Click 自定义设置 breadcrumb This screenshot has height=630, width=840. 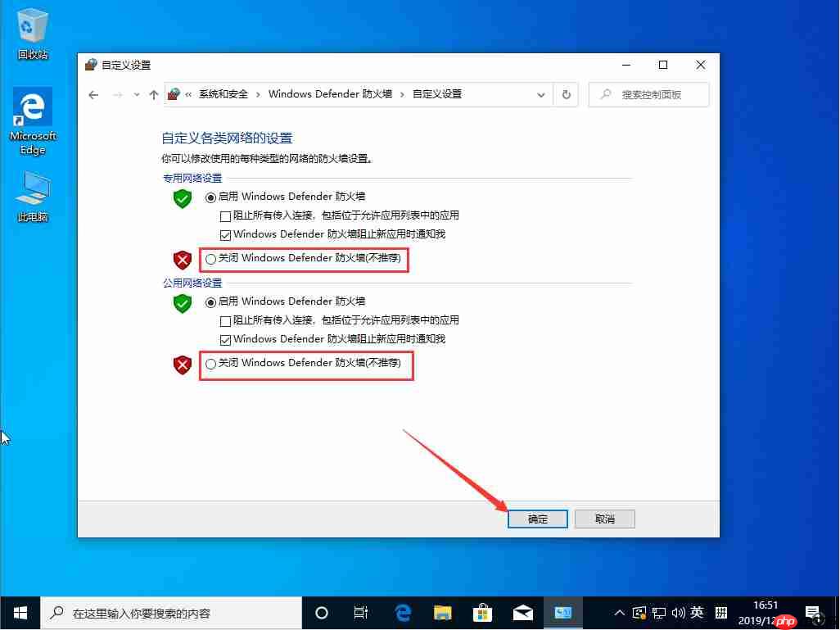tap(436, 94)
